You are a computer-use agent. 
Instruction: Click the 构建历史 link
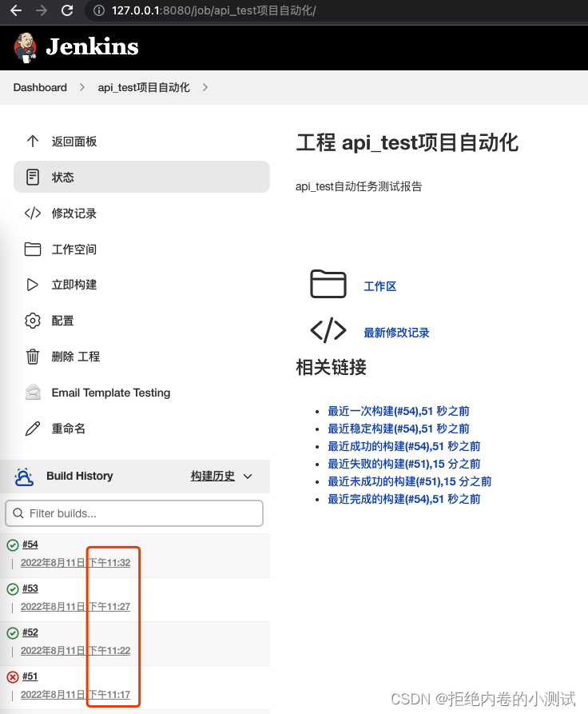click(x=213, y=476)
